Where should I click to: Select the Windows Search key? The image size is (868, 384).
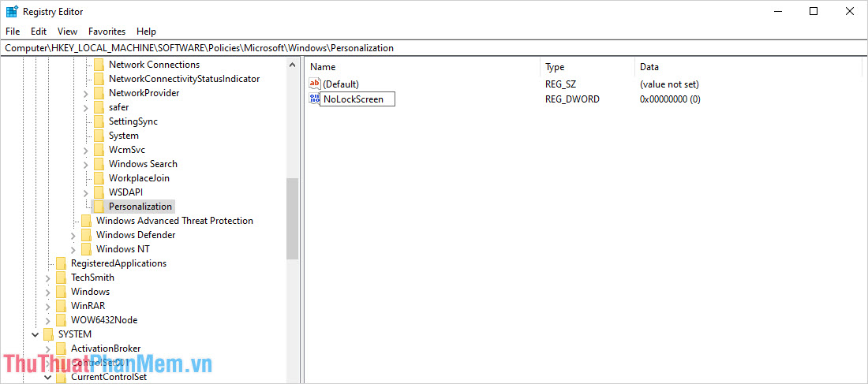click(x=143, y=164)
